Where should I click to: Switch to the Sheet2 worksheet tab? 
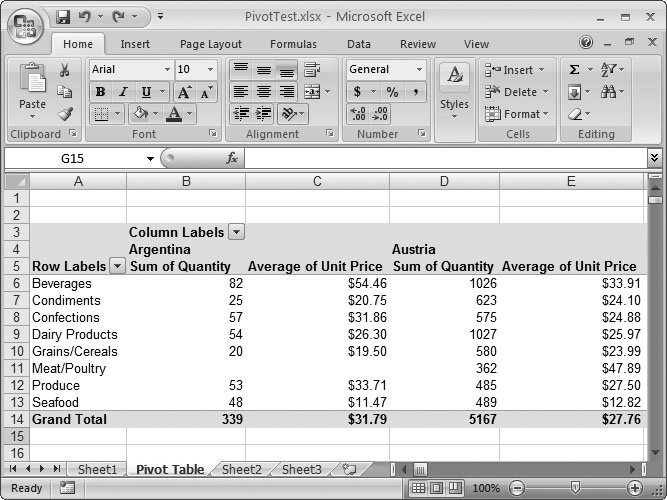242,469
